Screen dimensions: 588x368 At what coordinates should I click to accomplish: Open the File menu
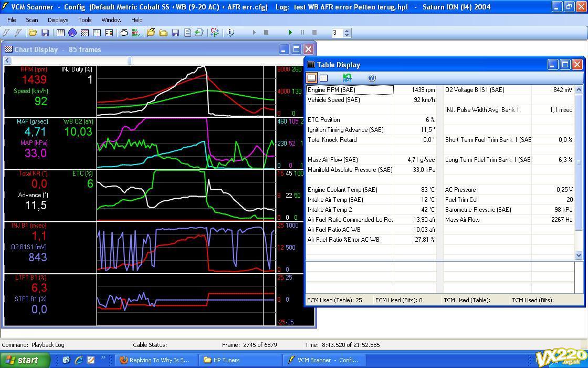[x=12, y=20]
